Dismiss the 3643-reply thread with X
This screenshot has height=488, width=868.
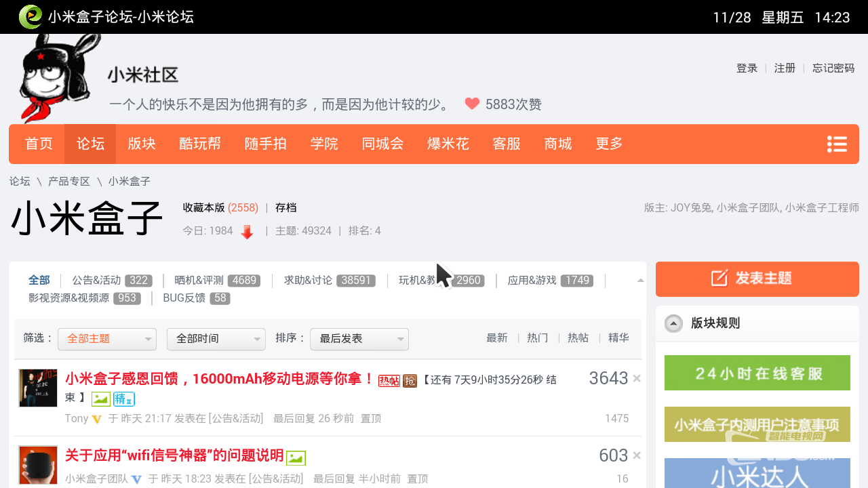(637, 378)
